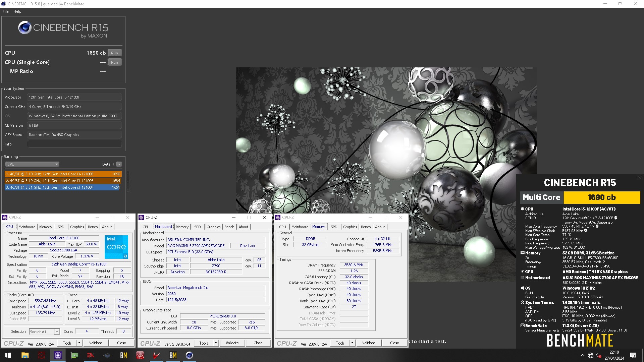The height and width of the screenshot is (362, 644).
Task: Open the Windows Start menu
Action: point(8,355)
